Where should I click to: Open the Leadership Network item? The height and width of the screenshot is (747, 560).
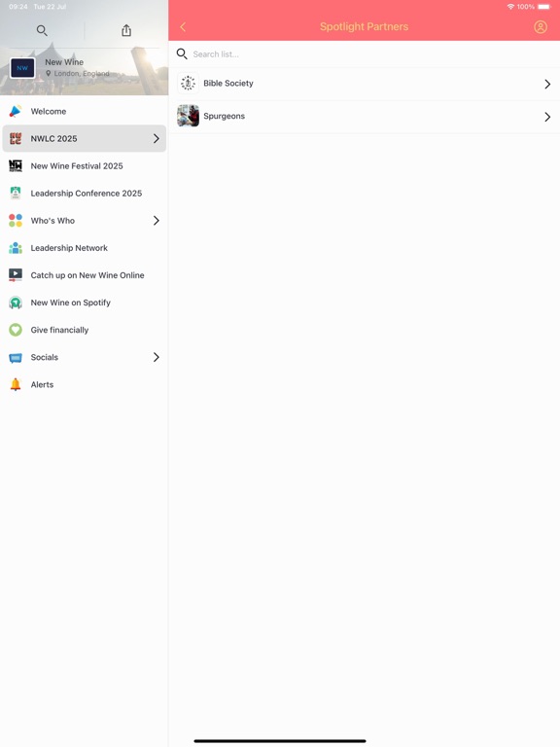(85, 248)
